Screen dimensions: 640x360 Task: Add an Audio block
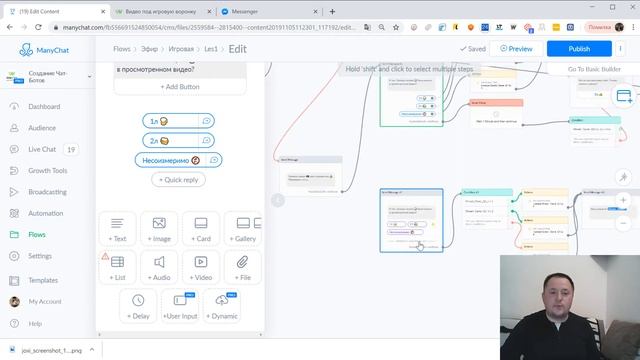pyautogui.click(x=159, y=267)
